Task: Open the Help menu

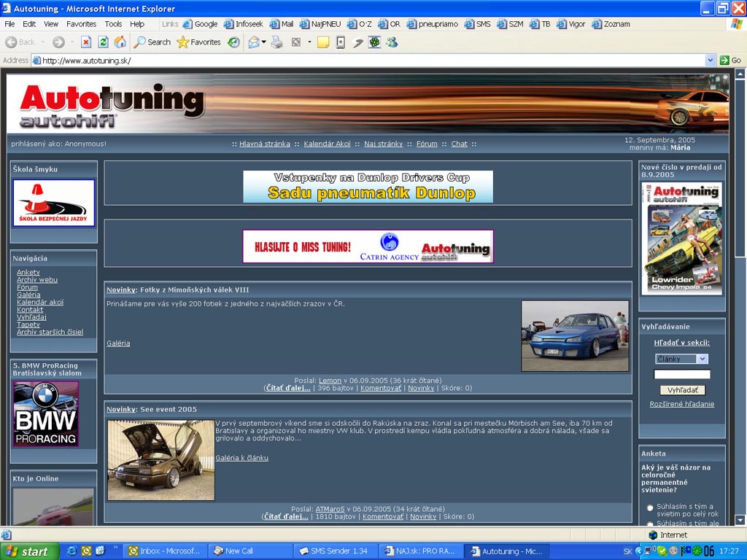Action: point(137,24)
